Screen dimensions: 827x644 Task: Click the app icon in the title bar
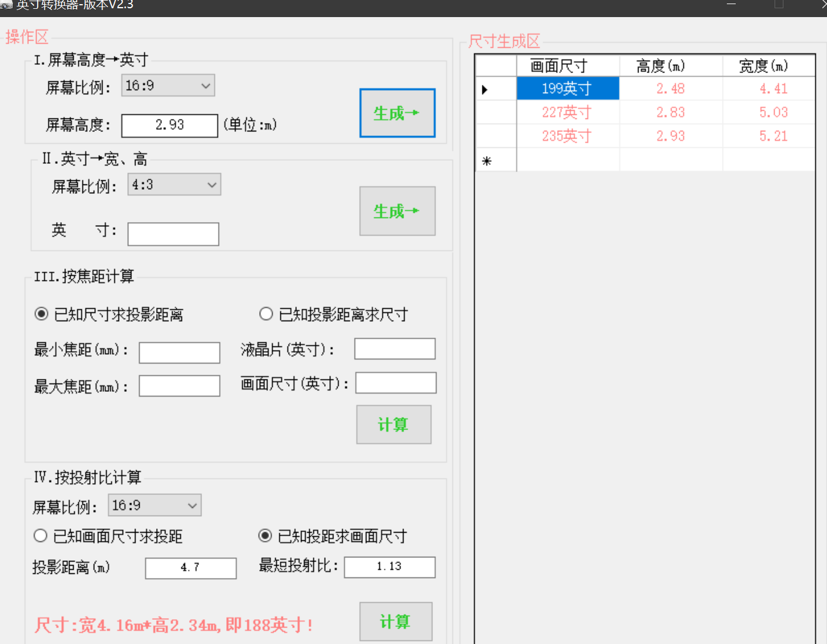[6, 5]
